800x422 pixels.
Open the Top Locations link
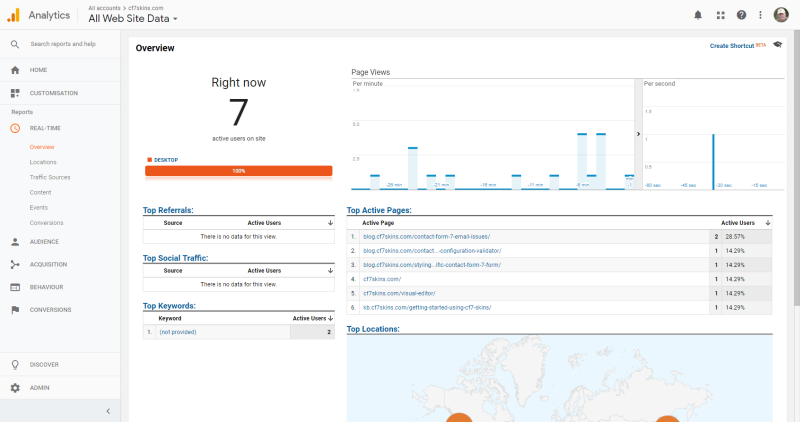tap(373, 329)
